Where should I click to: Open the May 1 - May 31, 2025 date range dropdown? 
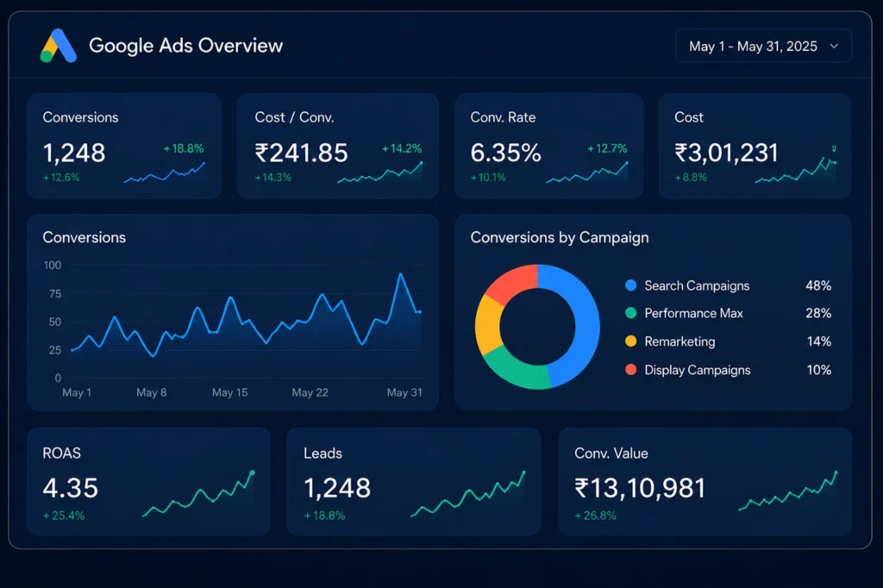coord(763,47)
